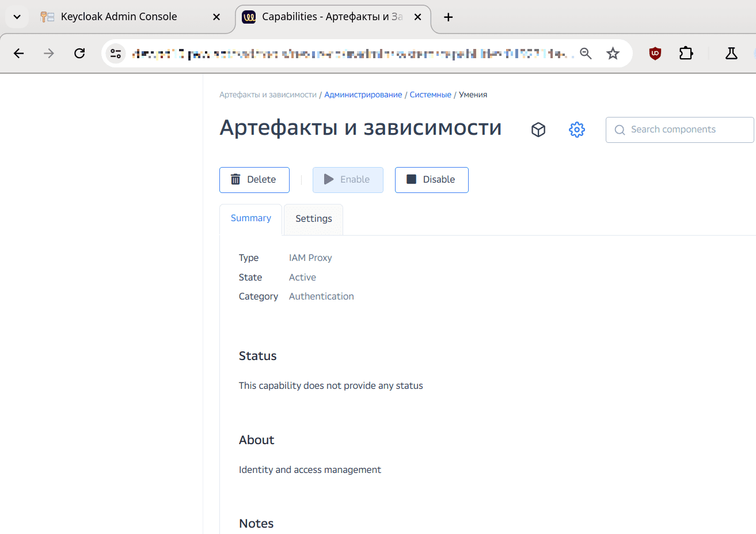Open the site information icon
The width and height of the screenshot is (756, 534).
pos(116,54)
